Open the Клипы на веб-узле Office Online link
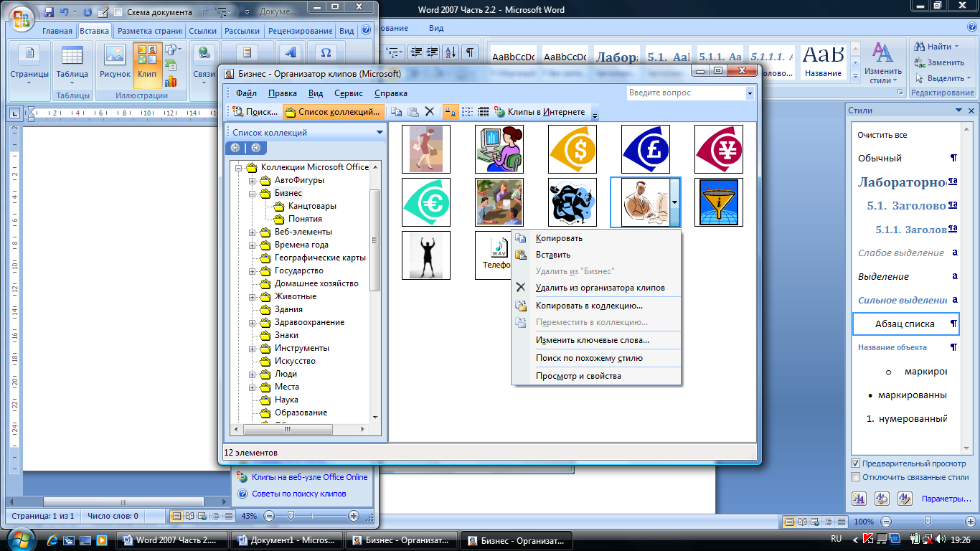 click(x=309, y=477)
